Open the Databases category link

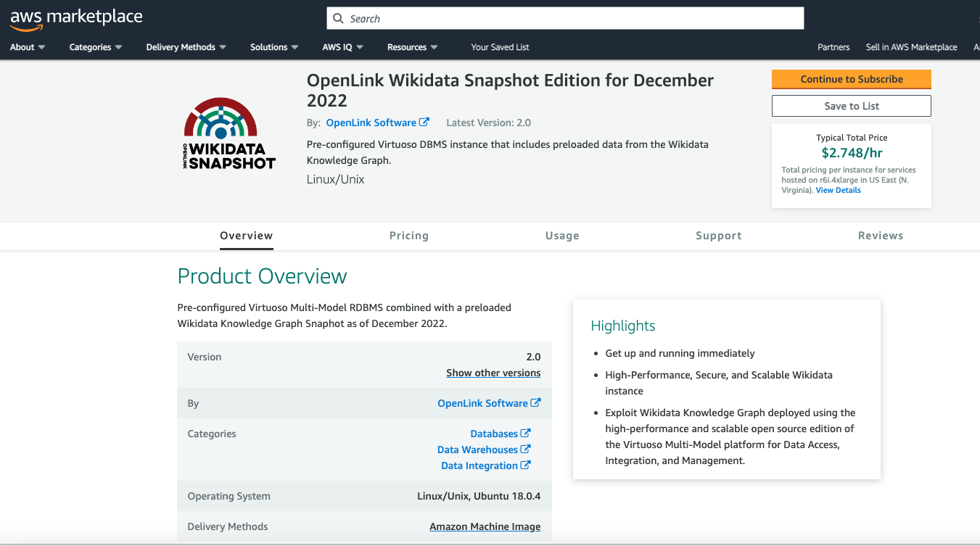pyautogui.click(x=494, y=434)
